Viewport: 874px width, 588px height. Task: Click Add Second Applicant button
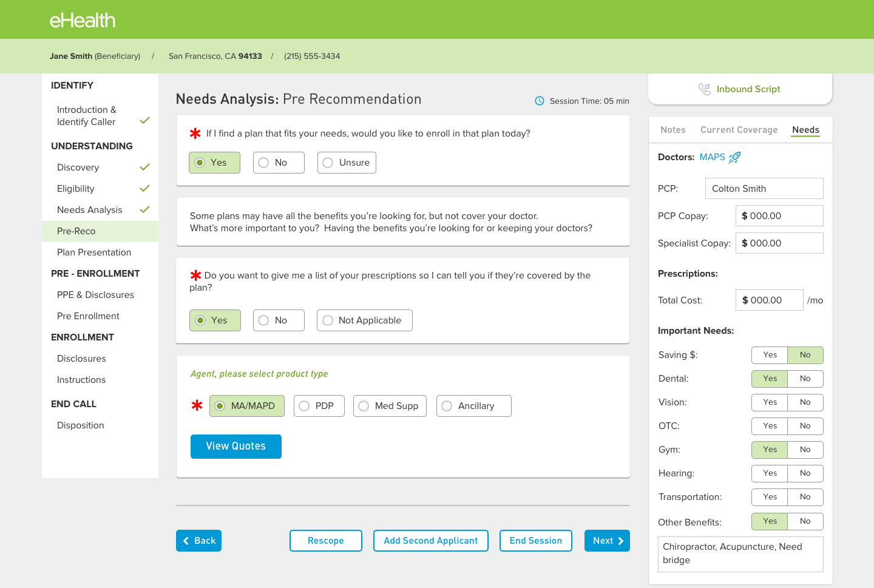click(x=431, y=541)
